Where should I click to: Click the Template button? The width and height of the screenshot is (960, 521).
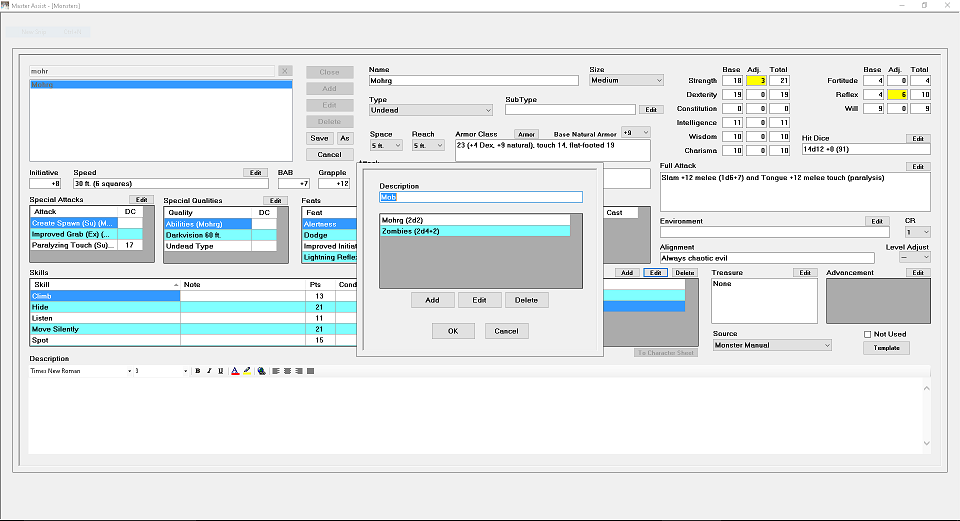pyautogui.click(x=887, y=348)
